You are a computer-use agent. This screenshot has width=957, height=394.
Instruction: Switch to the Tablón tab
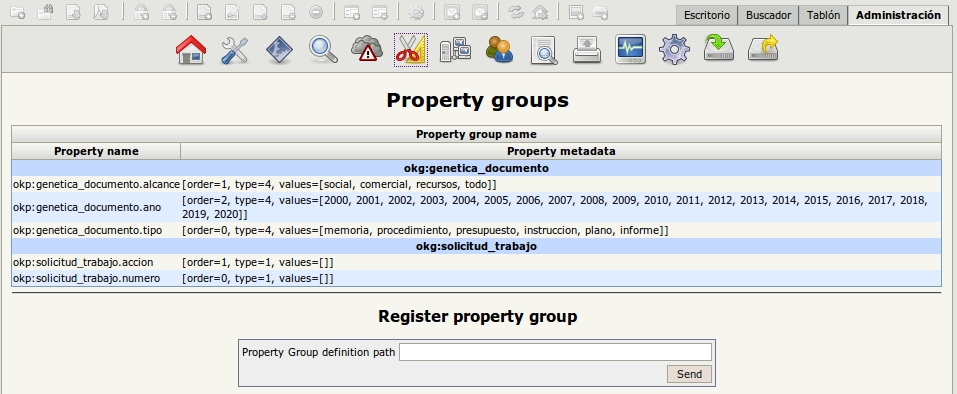[x=823, y=15]
